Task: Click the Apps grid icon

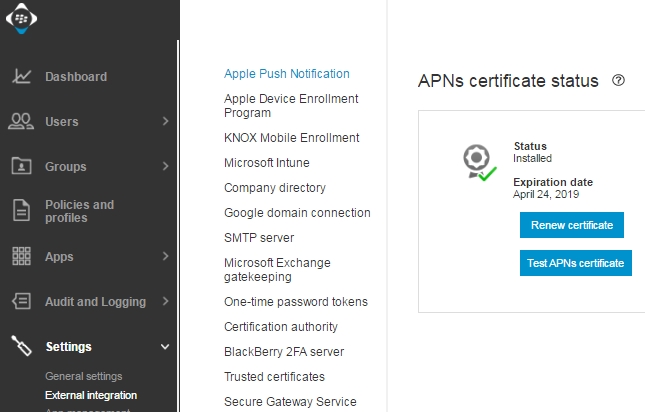Action: point(21,257)
